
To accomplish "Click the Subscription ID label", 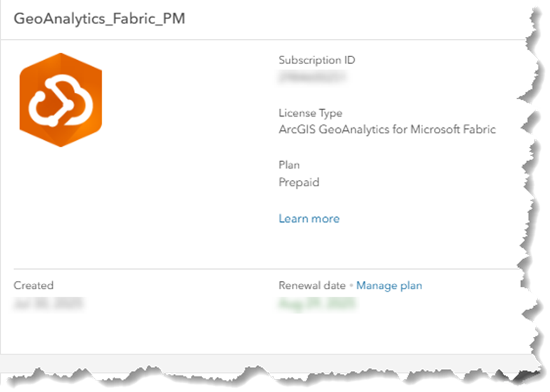I will click(316, 60).
